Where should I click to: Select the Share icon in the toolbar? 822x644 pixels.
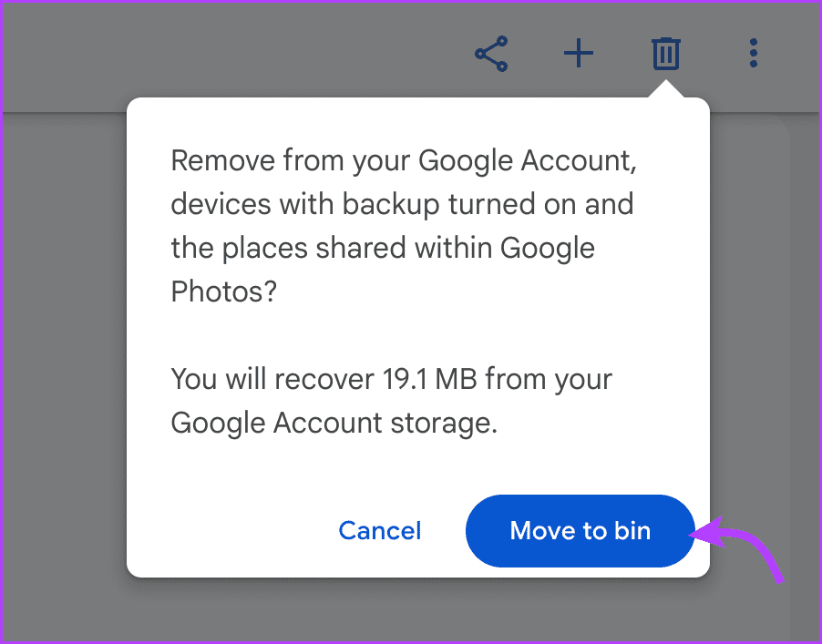(491, 54)
